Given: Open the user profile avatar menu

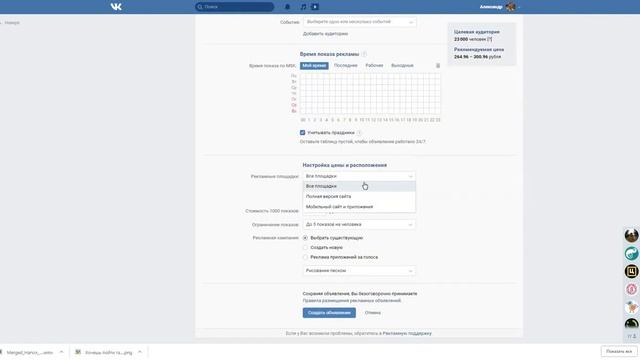Looking at the screenshot, I should click(x=511, y=7).
